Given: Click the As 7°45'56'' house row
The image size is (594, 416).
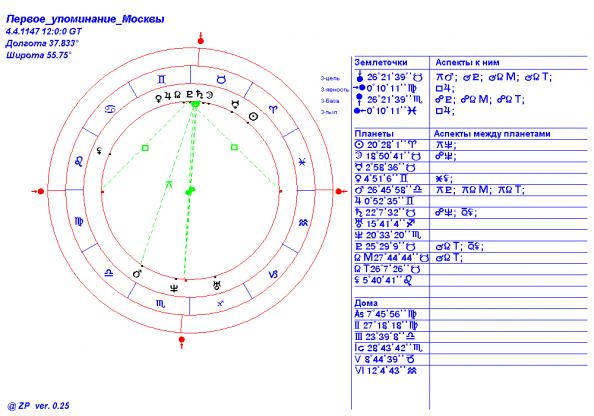Looking at the screenshot, I should (386, 314).
